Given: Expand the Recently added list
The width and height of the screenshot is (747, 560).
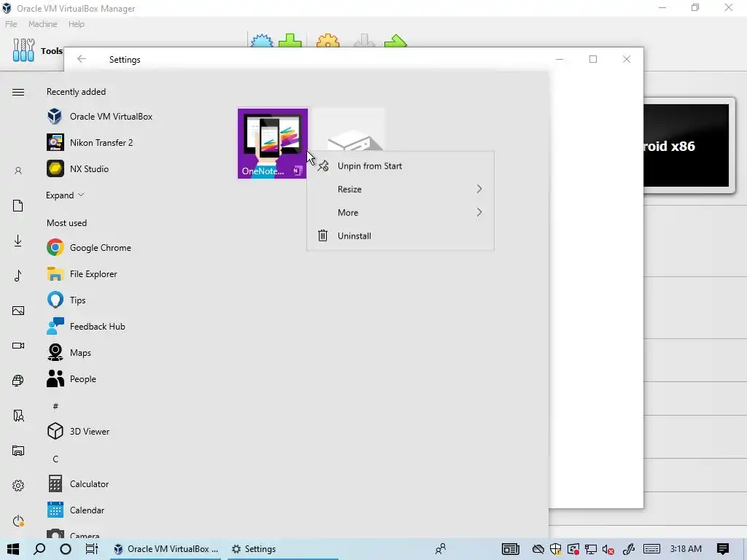Looking at the screenshot, I should tap(65, 195).
